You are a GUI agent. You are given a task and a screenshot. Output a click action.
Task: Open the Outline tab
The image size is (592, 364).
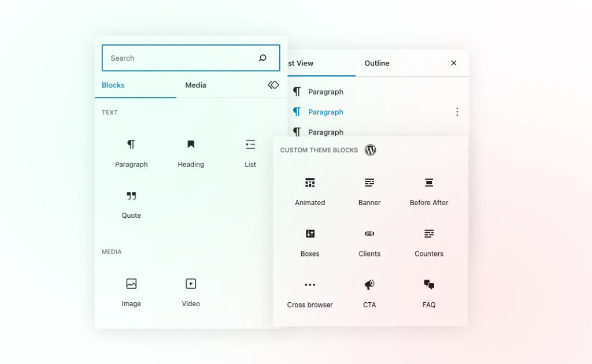377,63
